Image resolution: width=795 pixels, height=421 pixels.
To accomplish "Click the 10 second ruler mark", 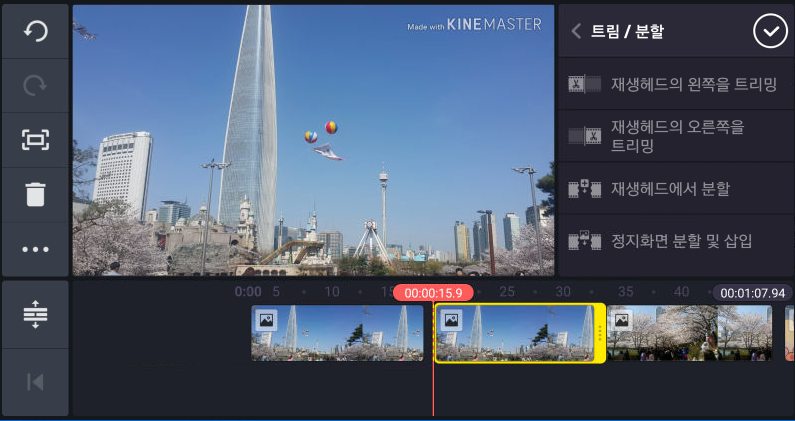I will coord(332,292).
